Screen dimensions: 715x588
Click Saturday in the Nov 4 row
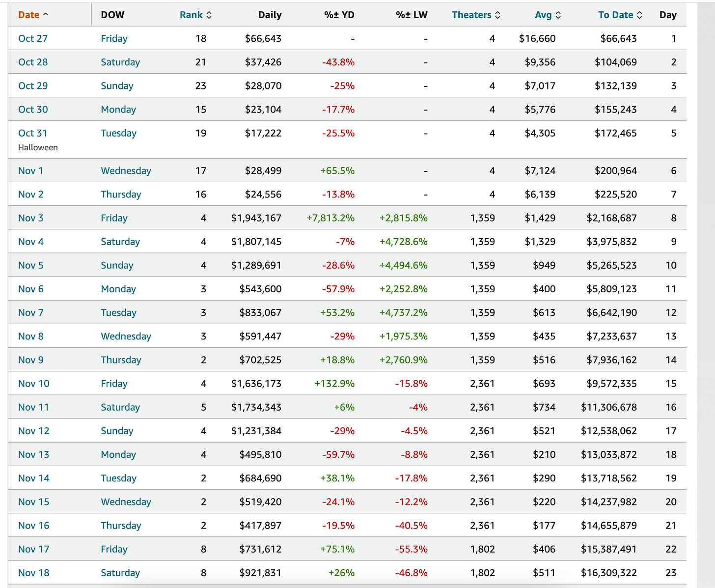(120, 242)
